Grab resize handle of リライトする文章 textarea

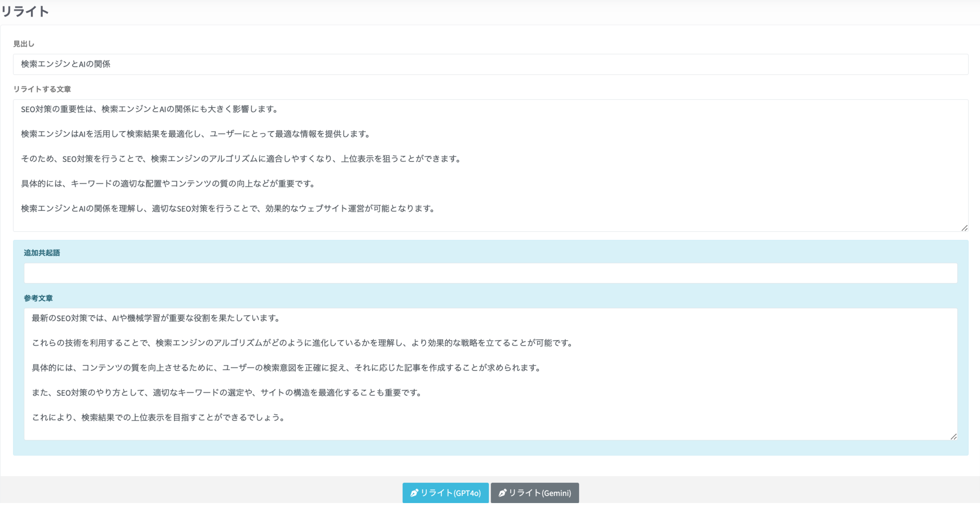coord(964,228)
